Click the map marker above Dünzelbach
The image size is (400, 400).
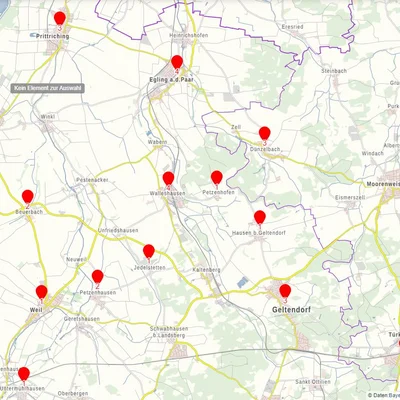tap(265, 133)
